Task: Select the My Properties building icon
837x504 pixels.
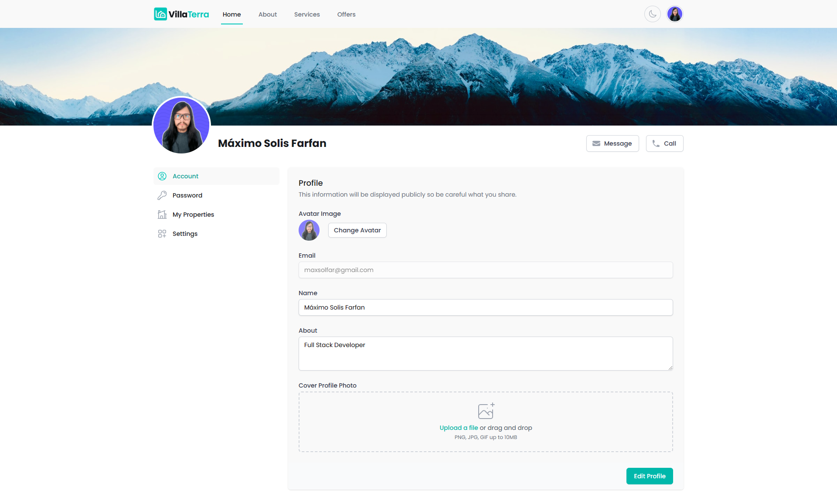Action: click(162, 214)
